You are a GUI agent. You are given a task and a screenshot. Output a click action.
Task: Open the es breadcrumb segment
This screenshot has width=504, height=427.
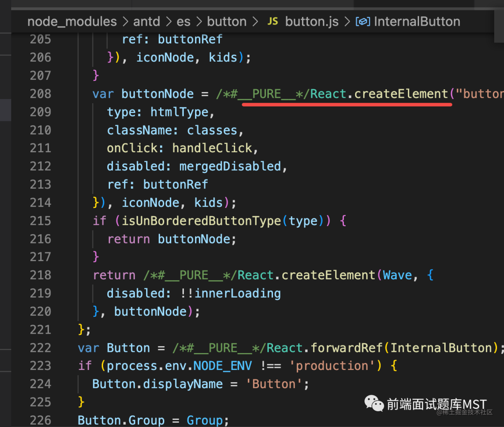pyautogui.click(x=183, y=21)
